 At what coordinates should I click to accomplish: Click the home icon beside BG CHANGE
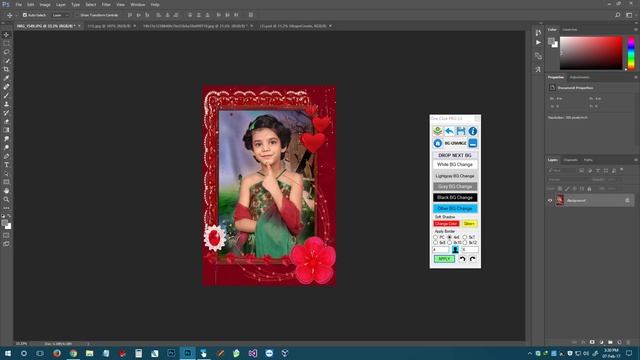(438, 143)
